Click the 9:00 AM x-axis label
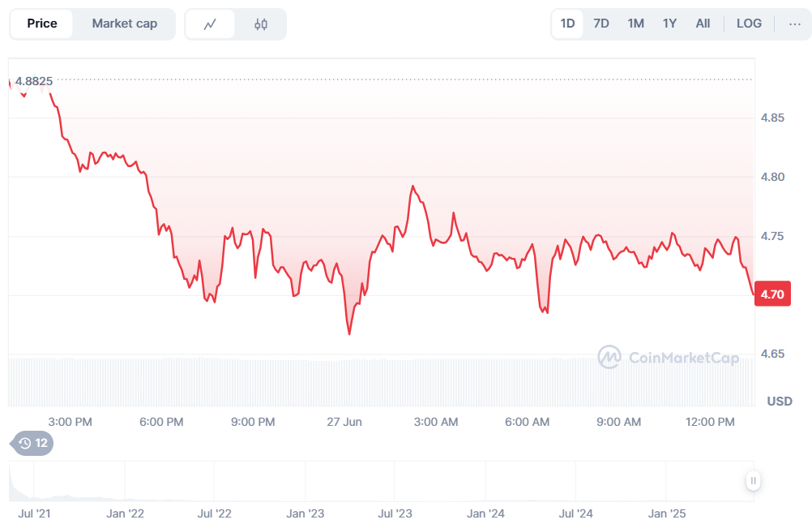Viewport: 812px width, 524px height. [x=619, y=422]
